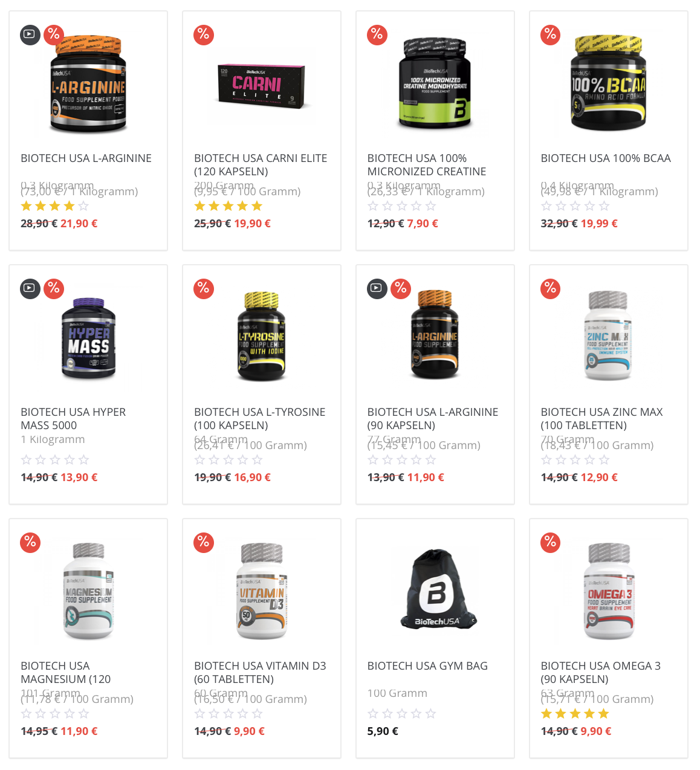Click the 5,90 € Gym Bag price
The height and width of the screenshot is (770, 700).
pos(383,731)
